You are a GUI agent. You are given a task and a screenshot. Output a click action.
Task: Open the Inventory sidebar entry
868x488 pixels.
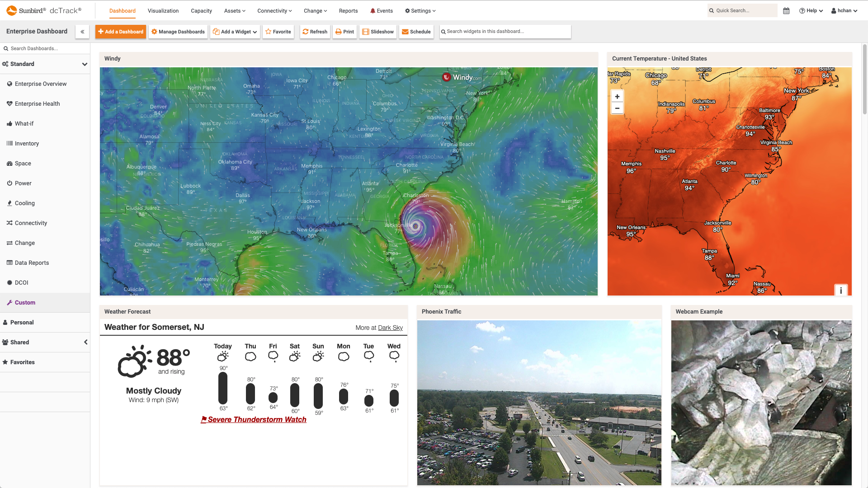tap(26, 143)
